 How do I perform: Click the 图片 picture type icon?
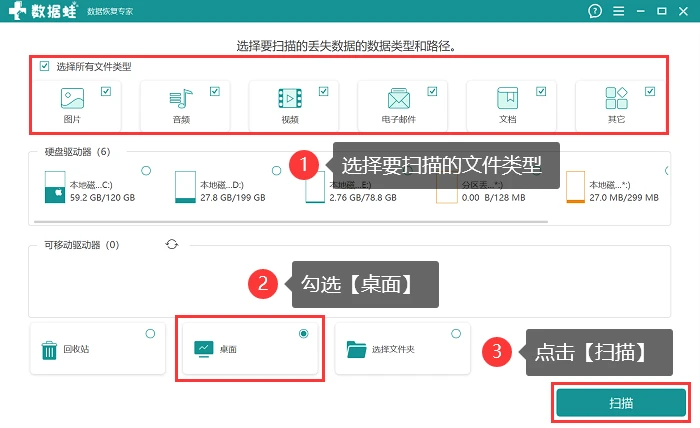coord(72,98)
